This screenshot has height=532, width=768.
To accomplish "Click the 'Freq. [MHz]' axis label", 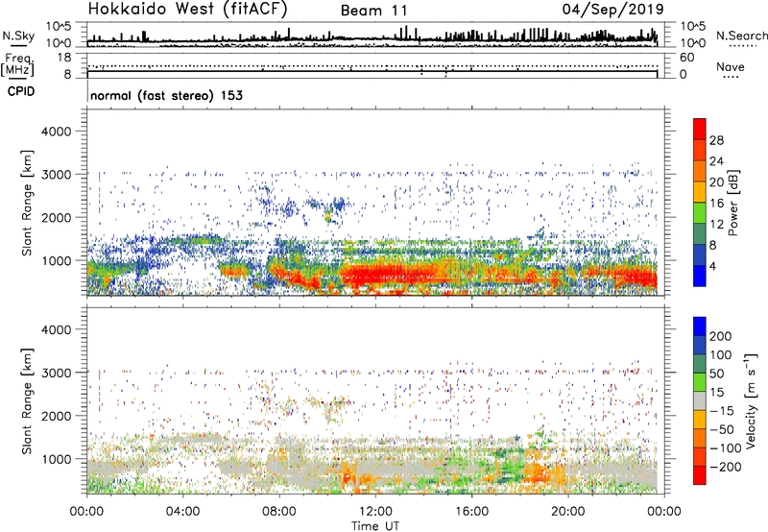I will point(17,64).
